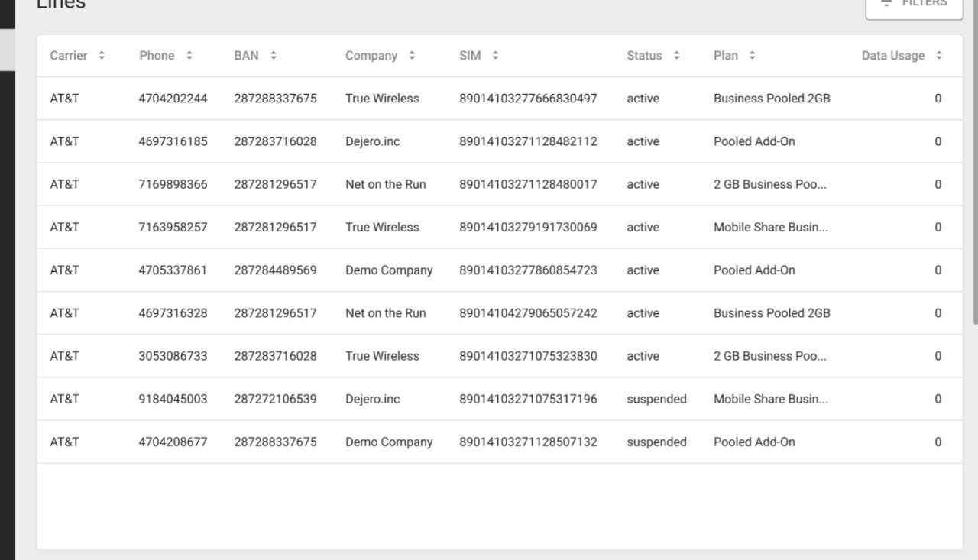Sort by Data Usage column arrows
Screen dimensions: 978x560
(x=938, y=56)
